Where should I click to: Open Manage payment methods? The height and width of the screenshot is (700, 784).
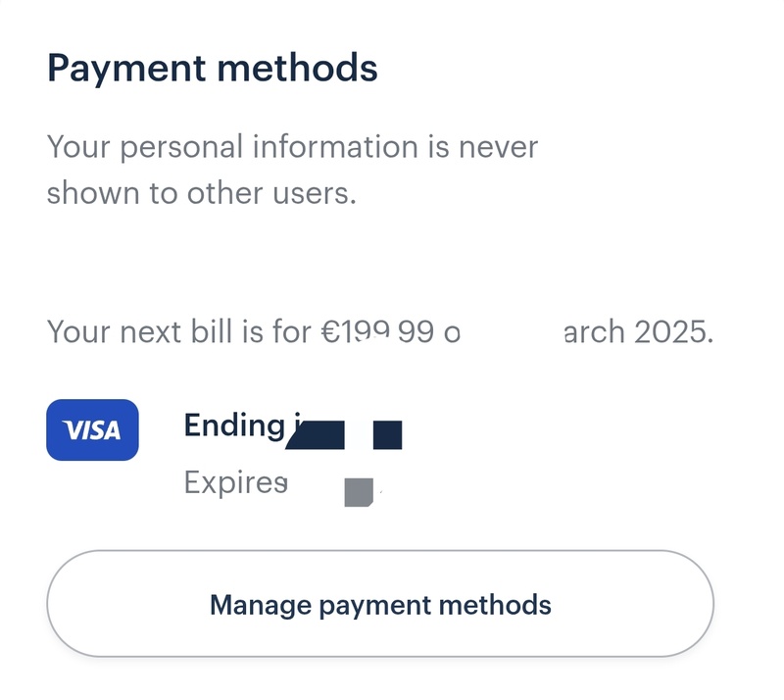click(380, 604)
